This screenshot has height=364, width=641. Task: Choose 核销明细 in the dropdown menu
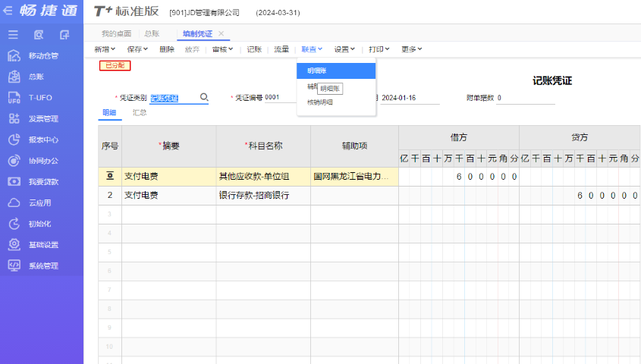319,102
